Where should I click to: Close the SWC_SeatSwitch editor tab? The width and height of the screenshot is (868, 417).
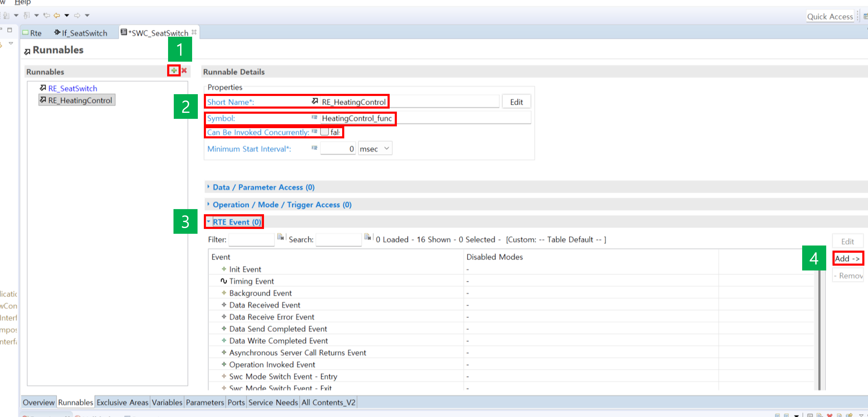click(194, 32)
